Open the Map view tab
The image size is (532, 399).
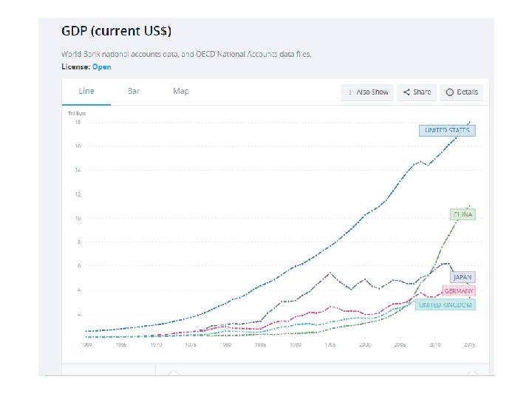coord(181,91)
